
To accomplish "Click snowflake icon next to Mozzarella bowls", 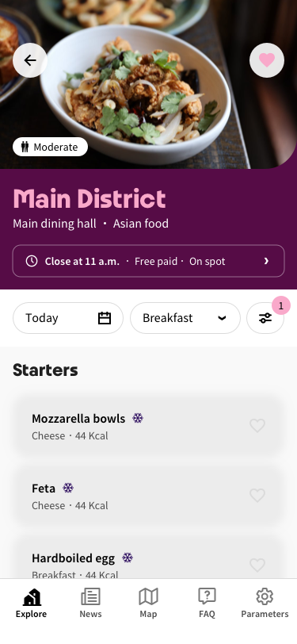I will click(138, 418).
